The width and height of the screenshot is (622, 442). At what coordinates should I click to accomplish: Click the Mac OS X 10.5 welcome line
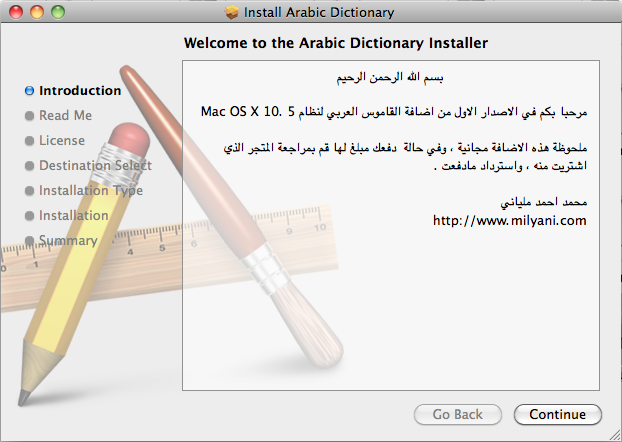pos(390,110)
